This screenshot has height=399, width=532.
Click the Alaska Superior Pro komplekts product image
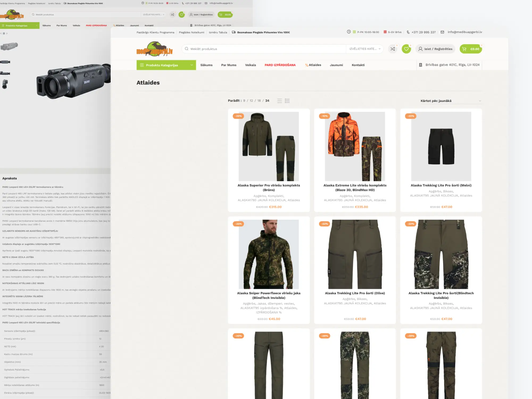coord(268,146)
